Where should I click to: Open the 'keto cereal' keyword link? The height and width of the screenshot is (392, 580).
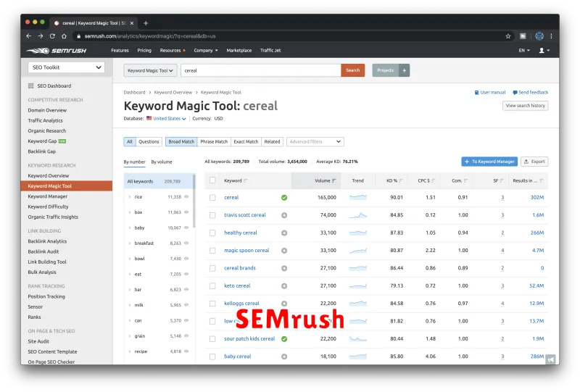[237, 285]
